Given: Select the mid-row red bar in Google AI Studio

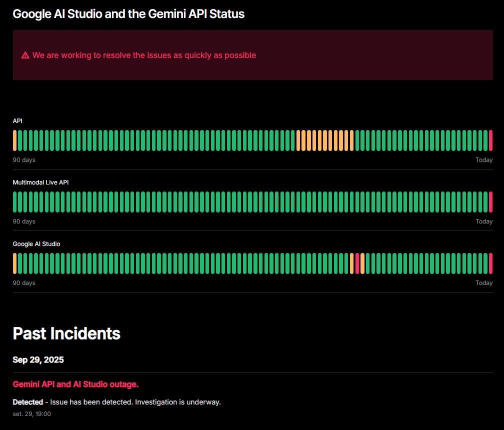Looking at the screenshot, I should (x=357, y=263).
